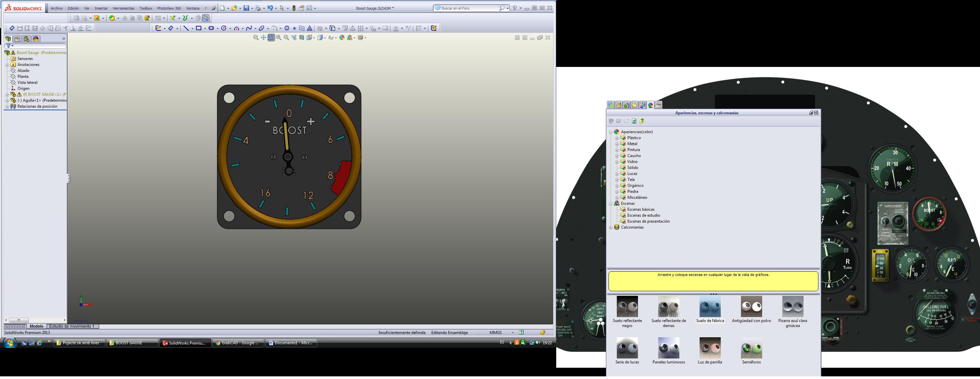
Task: Open the Archivo menu
Action: (x=57, y=8)
